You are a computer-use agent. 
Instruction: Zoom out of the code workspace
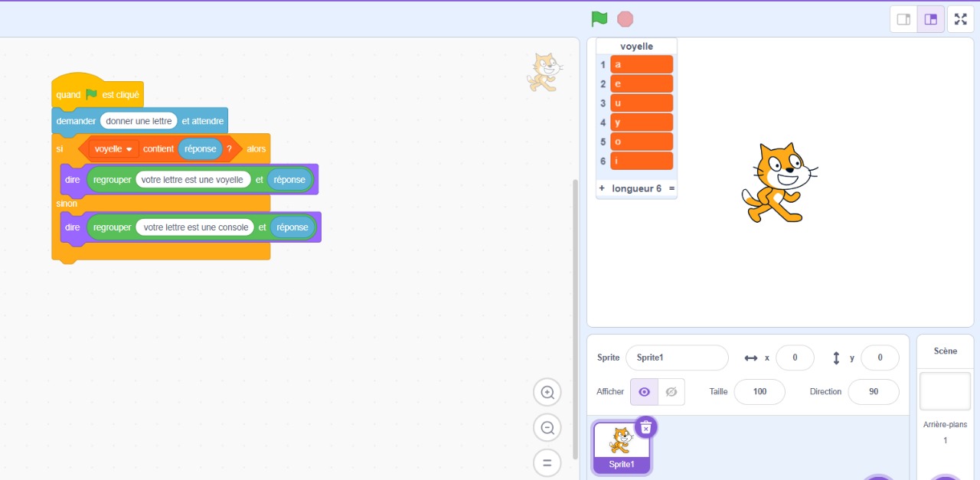547,428
